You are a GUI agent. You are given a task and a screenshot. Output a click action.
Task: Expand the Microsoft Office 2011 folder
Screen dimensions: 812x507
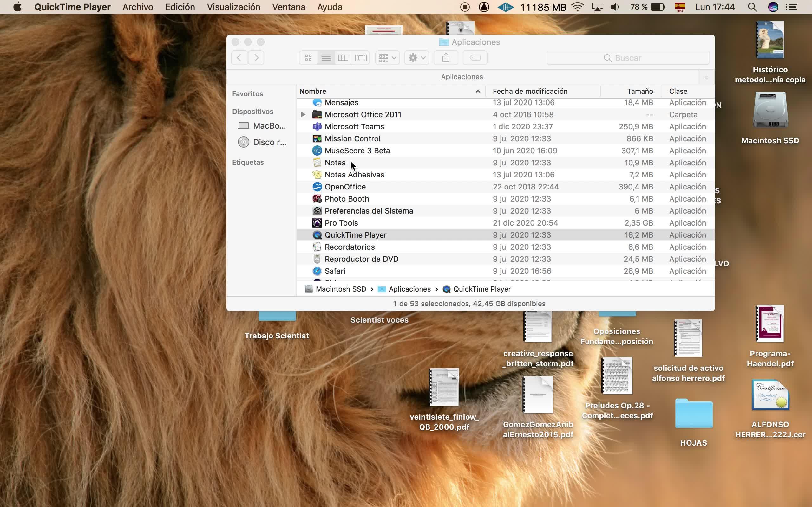tap(303, 114)
